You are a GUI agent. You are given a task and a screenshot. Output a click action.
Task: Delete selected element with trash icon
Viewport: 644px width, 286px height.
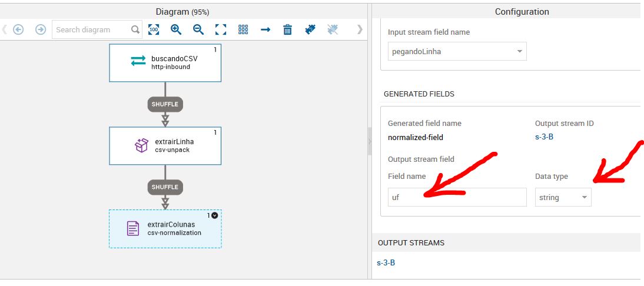(x=288, y=29)
